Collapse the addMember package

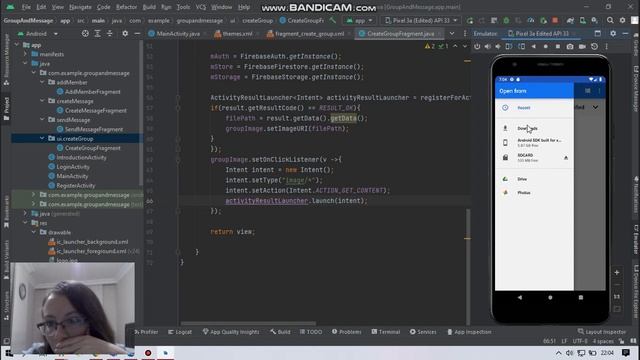(x=42, y=82)
